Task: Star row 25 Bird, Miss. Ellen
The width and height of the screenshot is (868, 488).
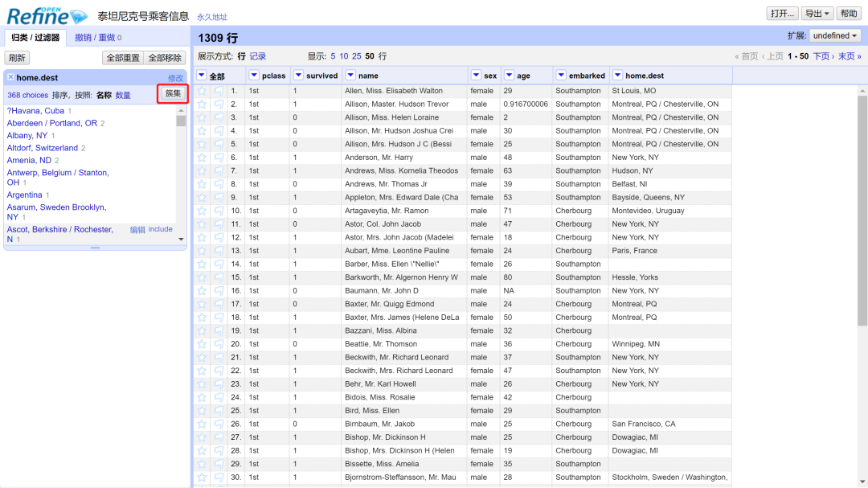Action: [x=202, y=411]
